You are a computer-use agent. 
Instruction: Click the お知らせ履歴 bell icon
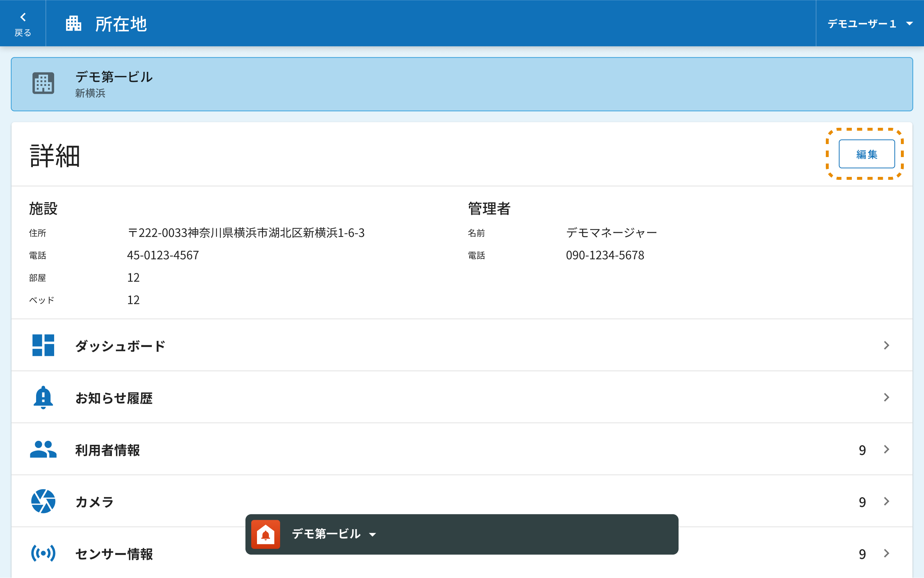43,397
